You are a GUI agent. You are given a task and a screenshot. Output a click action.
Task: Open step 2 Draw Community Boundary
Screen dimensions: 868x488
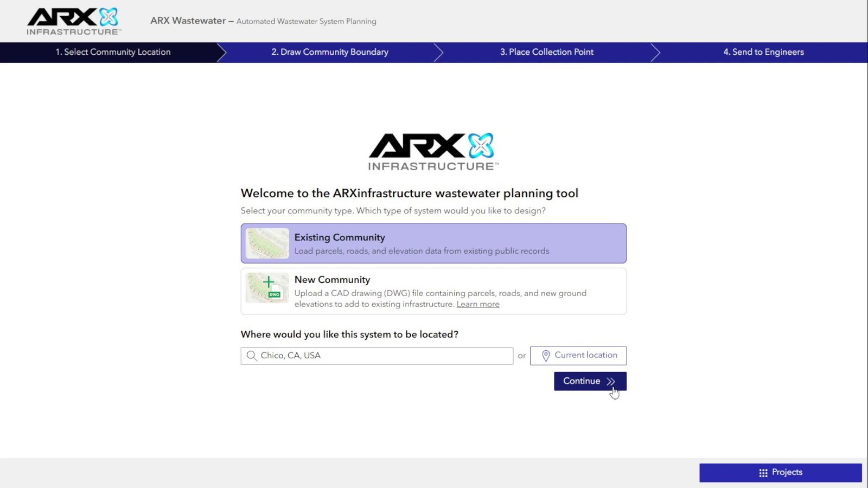coord(330,52)
